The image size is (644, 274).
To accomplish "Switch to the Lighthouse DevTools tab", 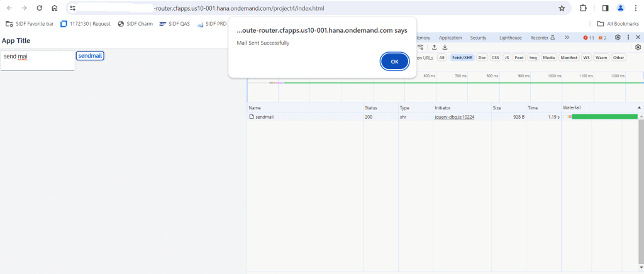I will point(511,38).
